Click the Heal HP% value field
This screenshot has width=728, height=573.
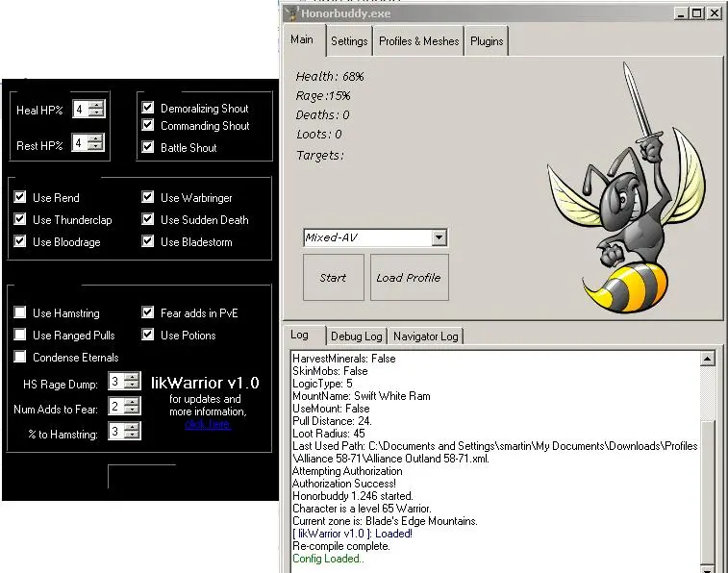[x=81, y=109]
